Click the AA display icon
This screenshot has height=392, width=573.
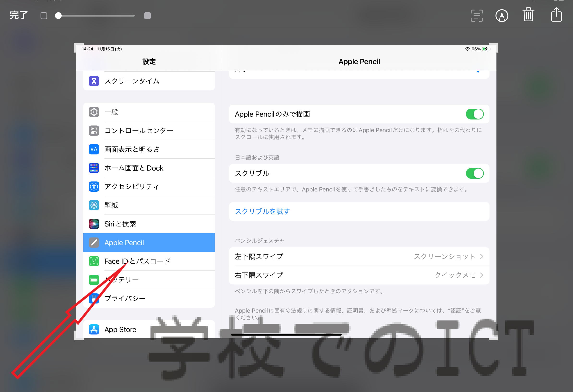[94, 149]
